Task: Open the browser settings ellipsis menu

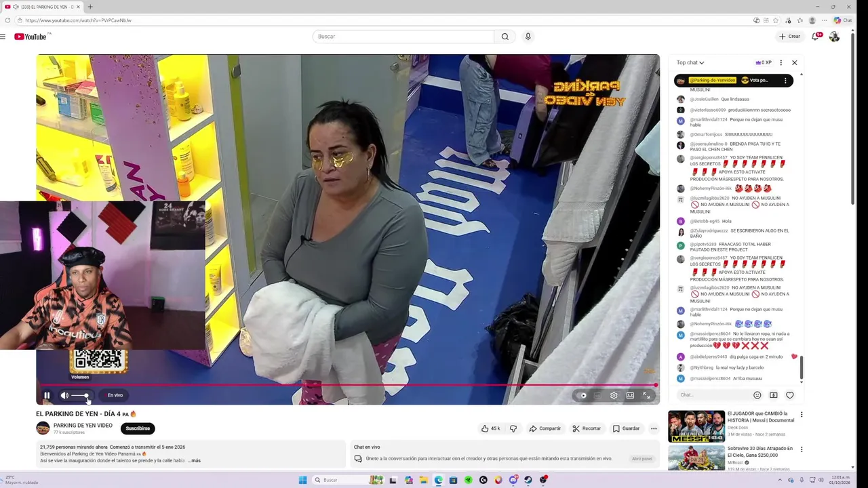Action: coord(824,20)
